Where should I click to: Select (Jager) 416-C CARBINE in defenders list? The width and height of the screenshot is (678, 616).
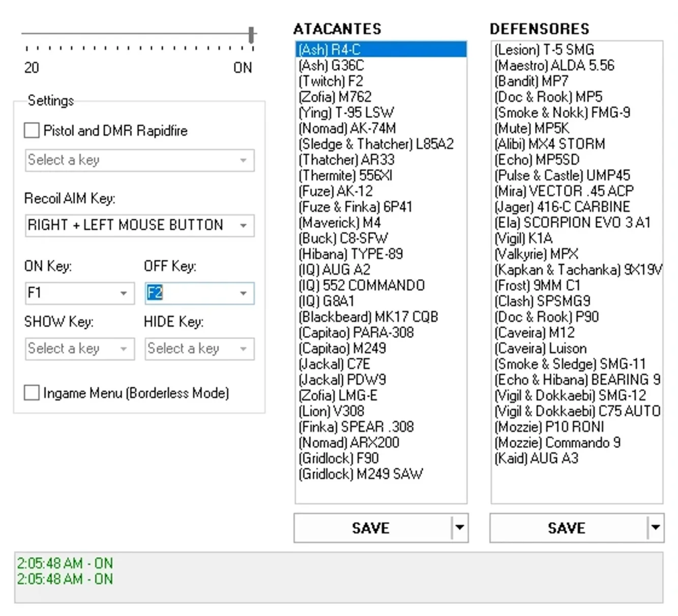577,207
